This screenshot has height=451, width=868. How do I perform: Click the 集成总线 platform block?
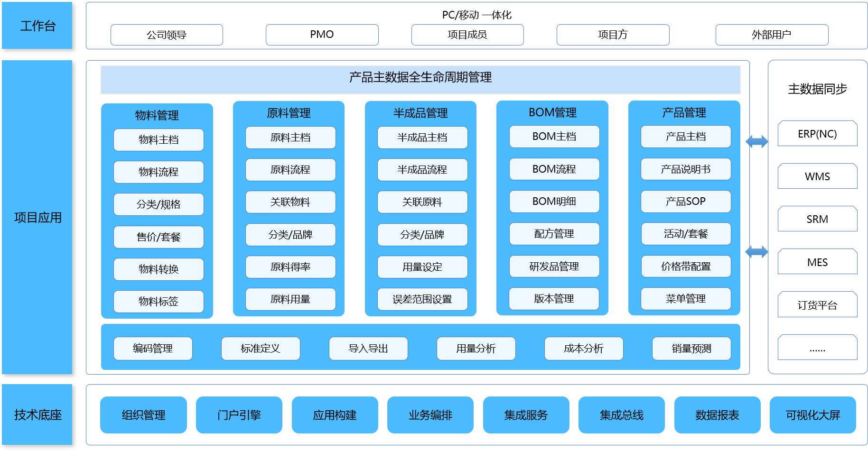pyautogui.click(x=622, y=415)
